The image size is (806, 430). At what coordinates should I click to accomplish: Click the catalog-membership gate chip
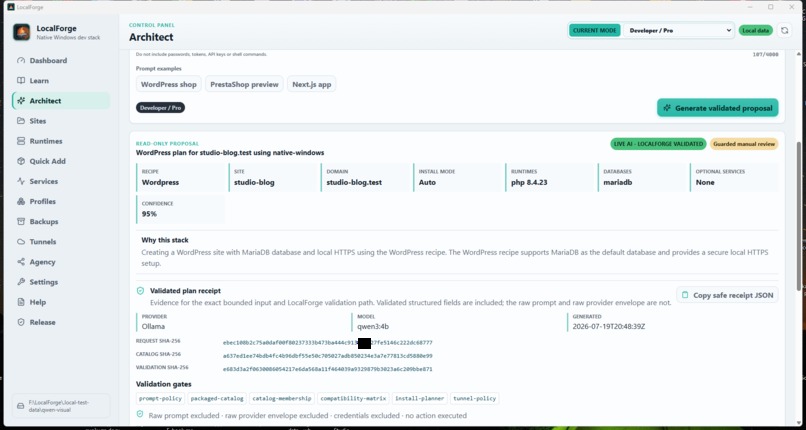pyautogui.click(x=282, y=398)
